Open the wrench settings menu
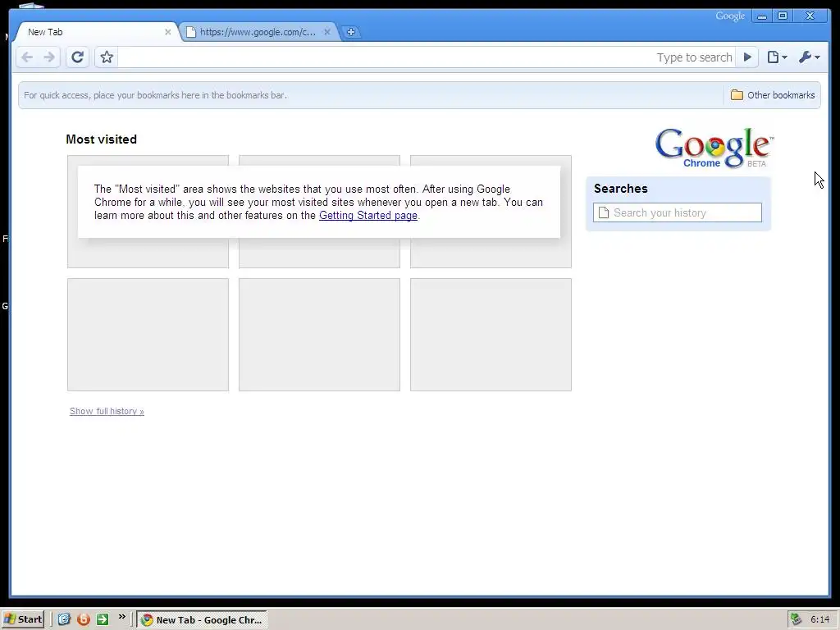Image resolution: width=840 pixels, height=630 pixels. (809, 57)
